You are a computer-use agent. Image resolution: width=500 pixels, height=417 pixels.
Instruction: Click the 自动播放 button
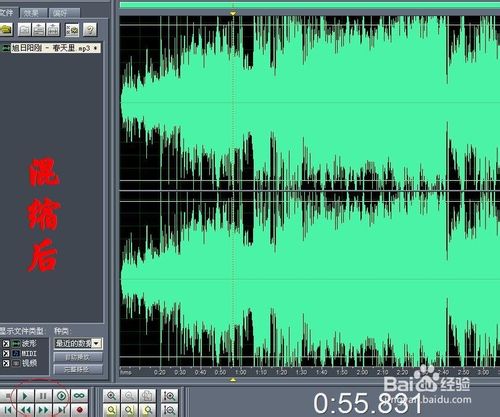pos(78,357)
